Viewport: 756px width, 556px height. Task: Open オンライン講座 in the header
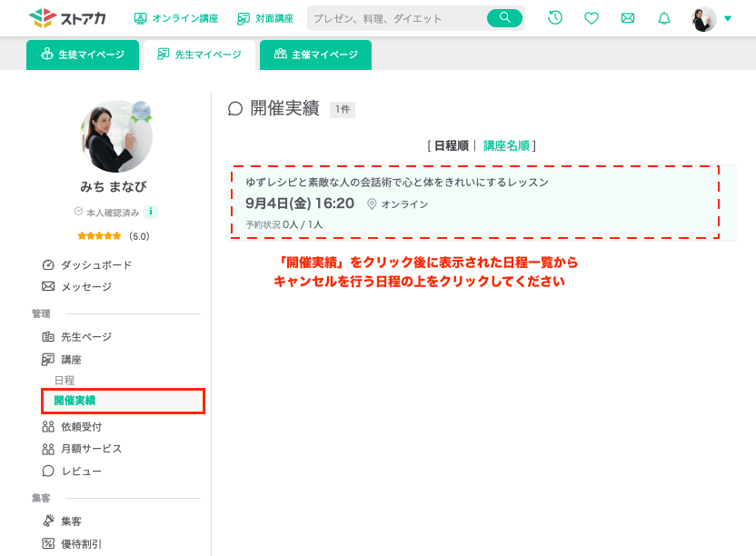[176, 18]
